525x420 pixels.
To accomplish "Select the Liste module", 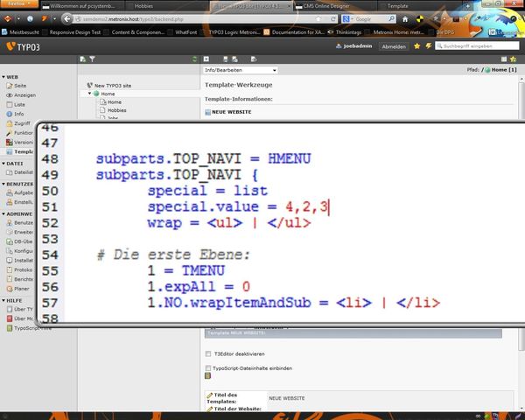I will [x=19, y=104].
